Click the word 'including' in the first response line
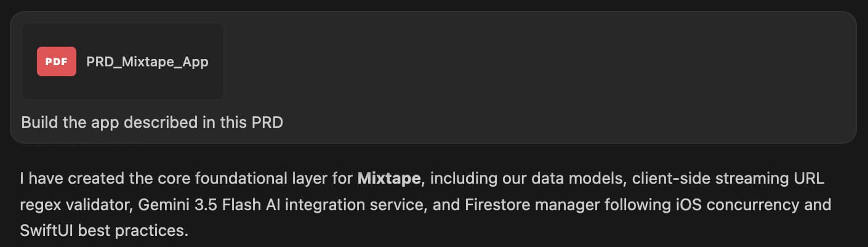The width and height of the screenshot is (868, 247). 455,179
